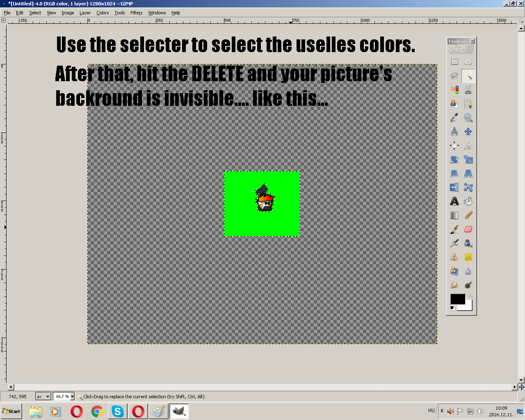The height and width of the screenshot is (420, 525).
Task: Choose the Text tool
Action: coord(454,201)
